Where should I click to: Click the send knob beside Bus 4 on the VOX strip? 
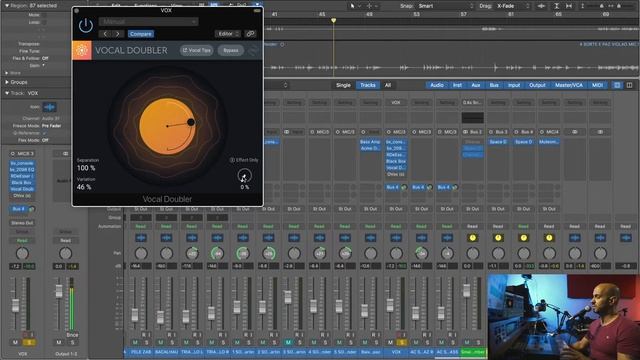point(404,187)
